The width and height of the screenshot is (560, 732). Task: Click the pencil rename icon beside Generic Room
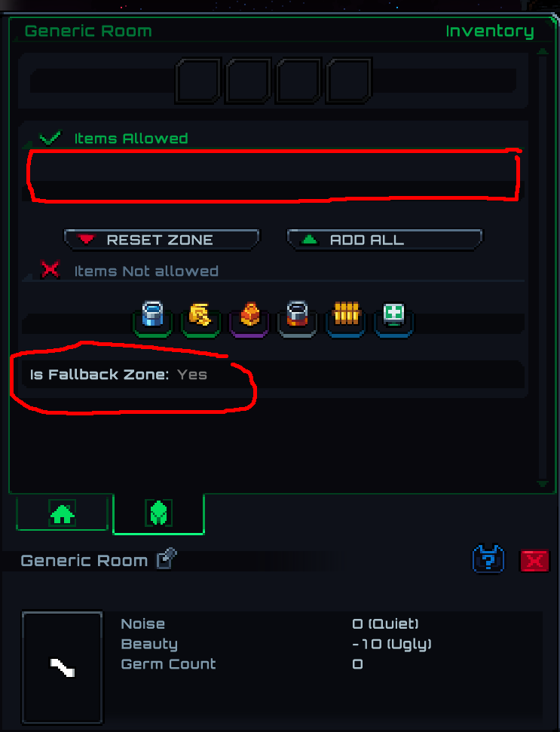coord(167,558)
